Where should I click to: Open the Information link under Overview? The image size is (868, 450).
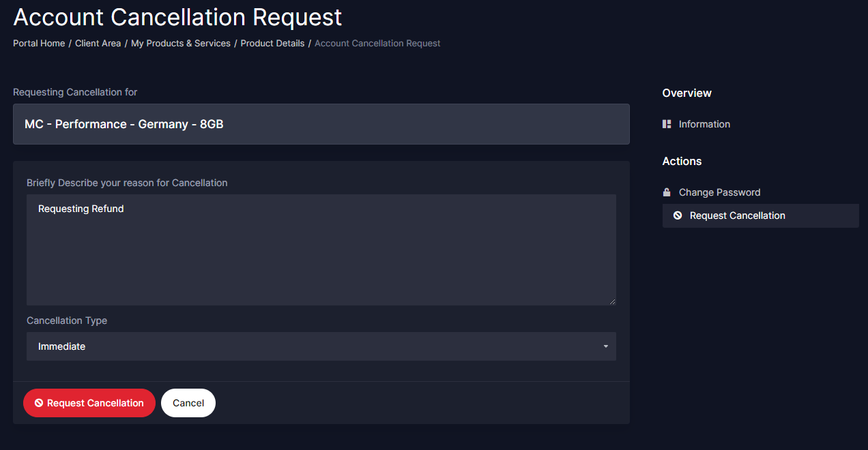704,124
